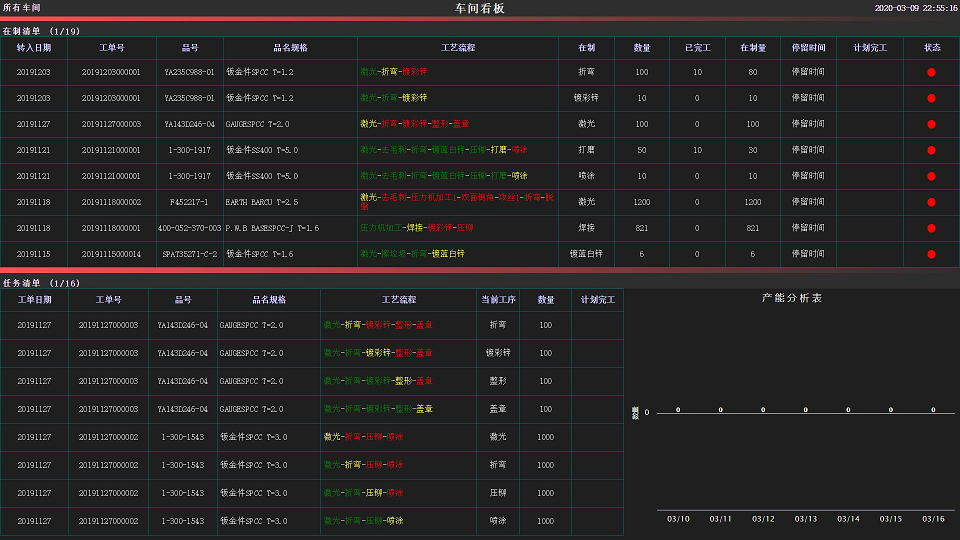Screen dimensions: 960x540
Task: Click the 工艺流程 header in 在制清单 table
Action: click(457, 47)
